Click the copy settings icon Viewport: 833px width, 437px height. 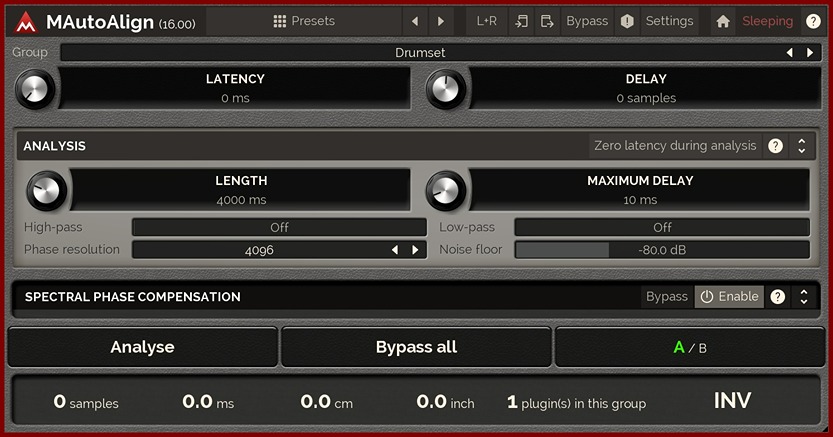(x=521, y=21)
